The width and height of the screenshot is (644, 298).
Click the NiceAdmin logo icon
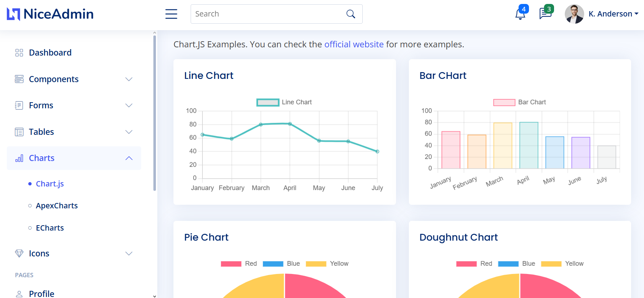tap(14, 14)
